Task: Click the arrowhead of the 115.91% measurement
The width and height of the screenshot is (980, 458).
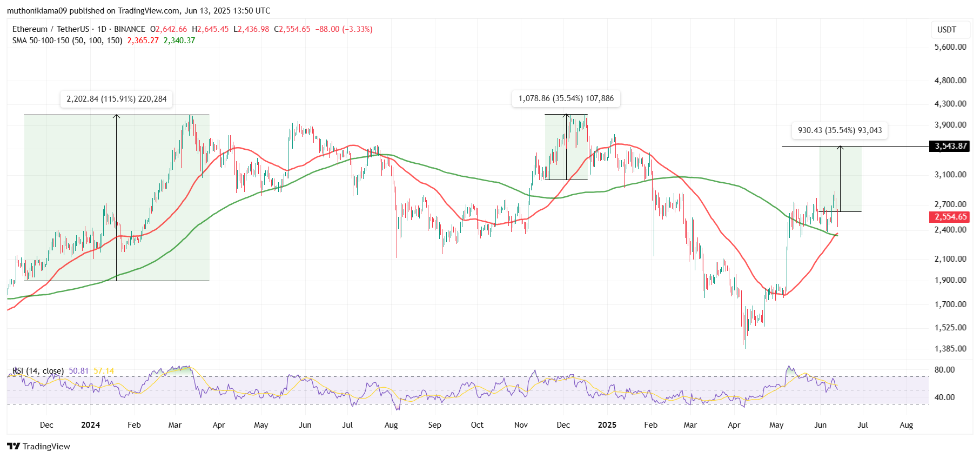Action: [x=116, y=116]
